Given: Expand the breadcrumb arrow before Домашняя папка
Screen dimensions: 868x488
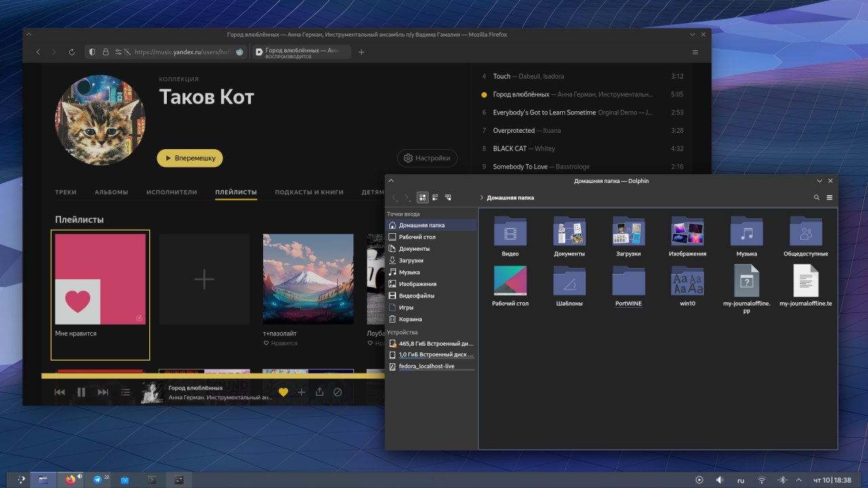Looking at the screenshot, I should pos(481,198).
